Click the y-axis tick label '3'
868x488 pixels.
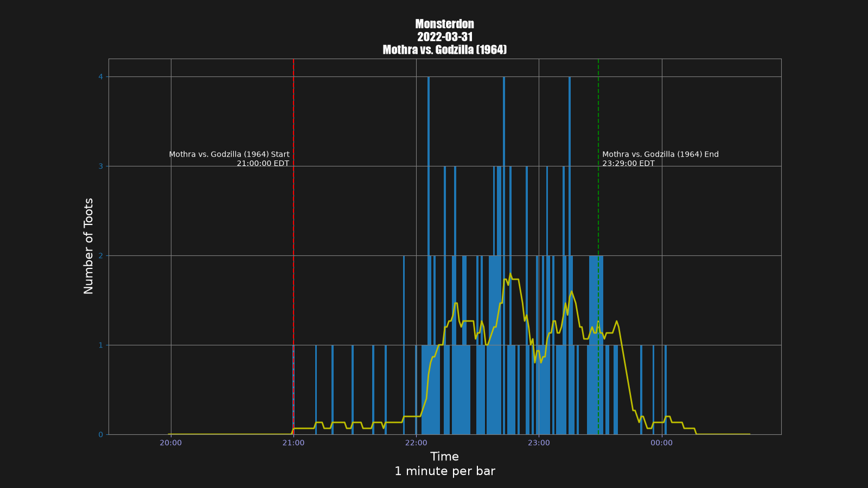click(x=100, y=166)
